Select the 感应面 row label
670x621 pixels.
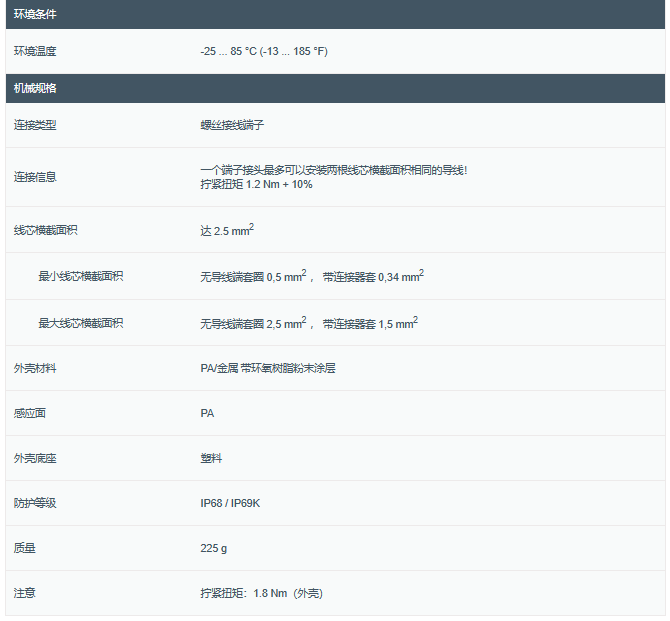[30, 413]
